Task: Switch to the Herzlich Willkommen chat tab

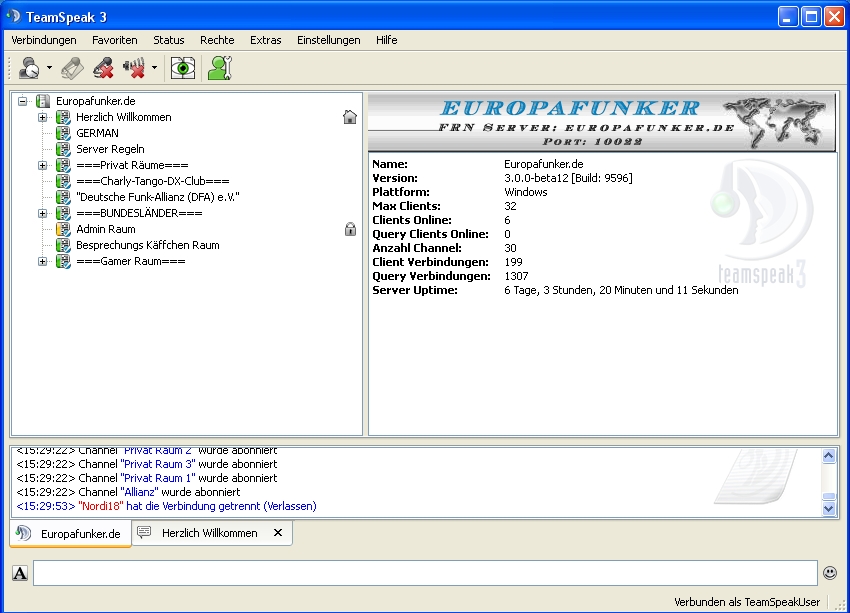Action: click(x=210, y=533)
